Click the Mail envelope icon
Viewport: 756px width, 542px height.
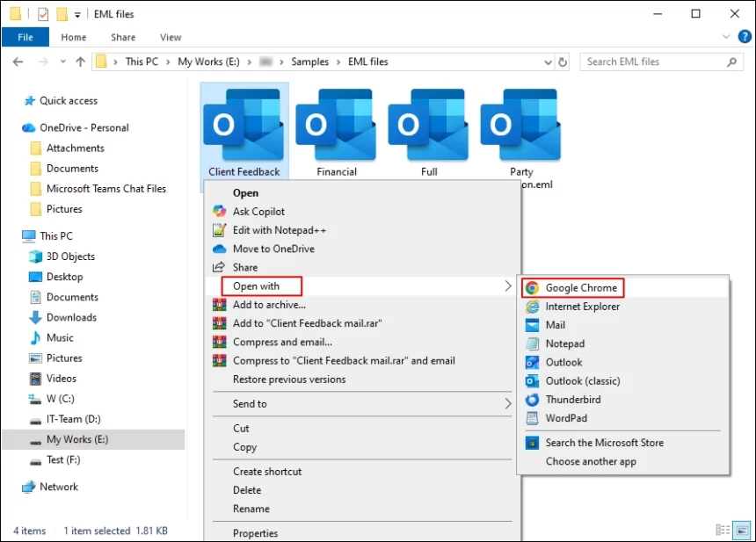[532, 325]
